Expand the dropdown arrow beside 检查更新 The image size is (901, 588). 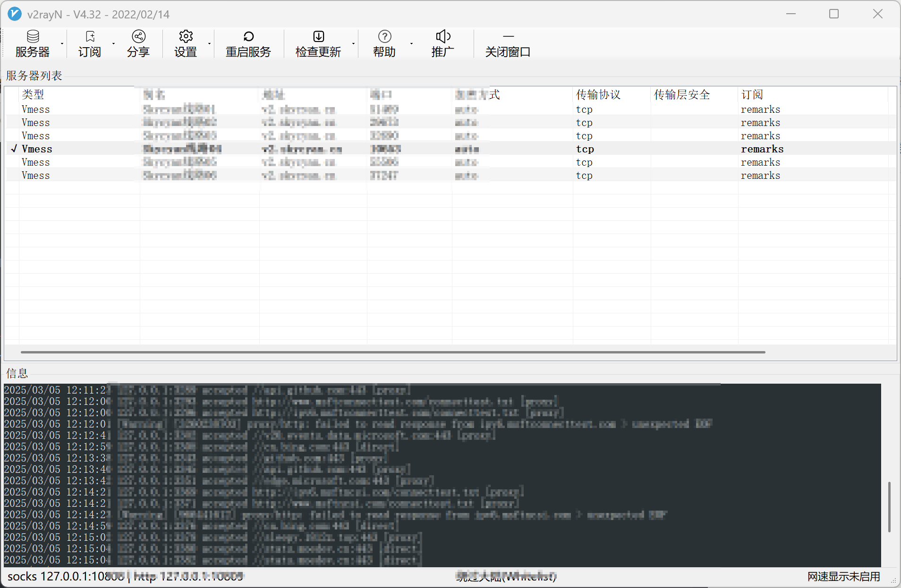353,44
